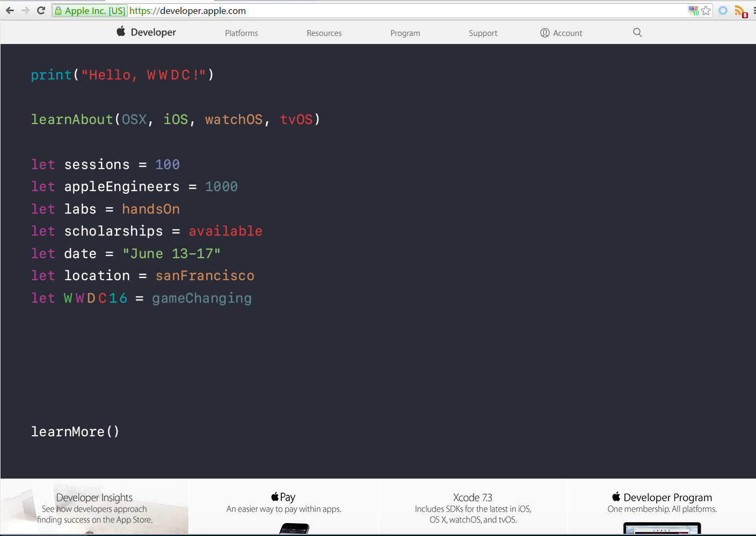Open the Developer Insights card

[95, 506]
